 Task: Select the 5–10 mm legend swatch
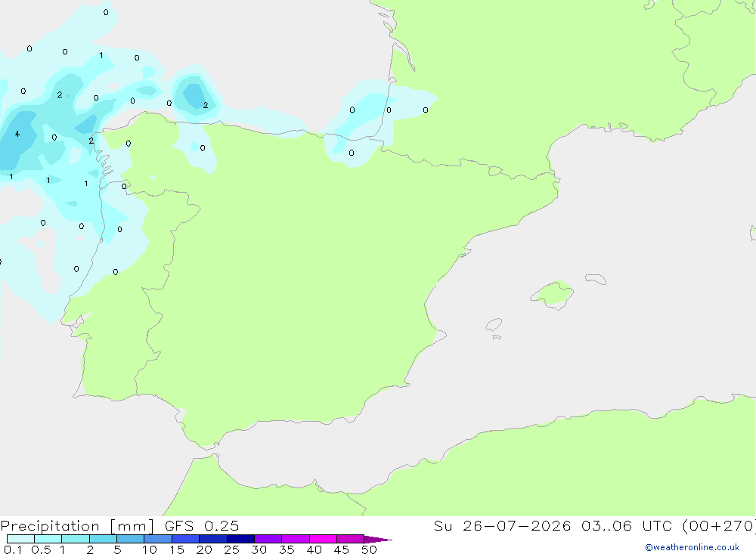131,539
